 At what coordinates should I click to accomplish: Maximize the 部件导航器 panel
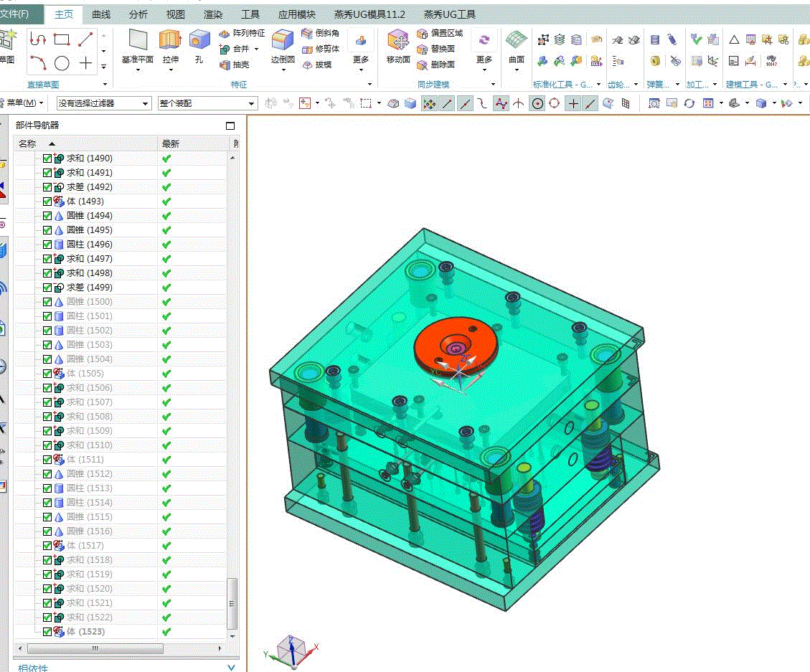[230, 126]
